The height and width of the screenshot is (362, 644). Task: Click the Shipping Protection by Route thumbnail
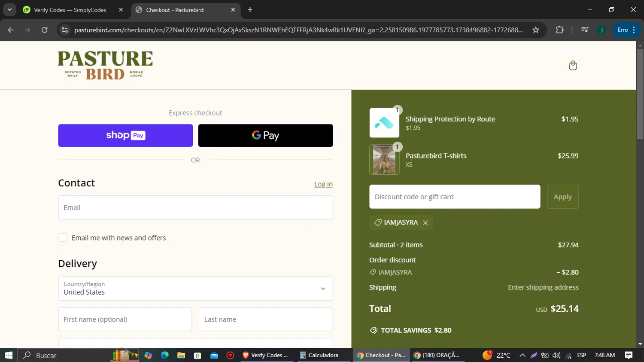[x=384, y=123]
